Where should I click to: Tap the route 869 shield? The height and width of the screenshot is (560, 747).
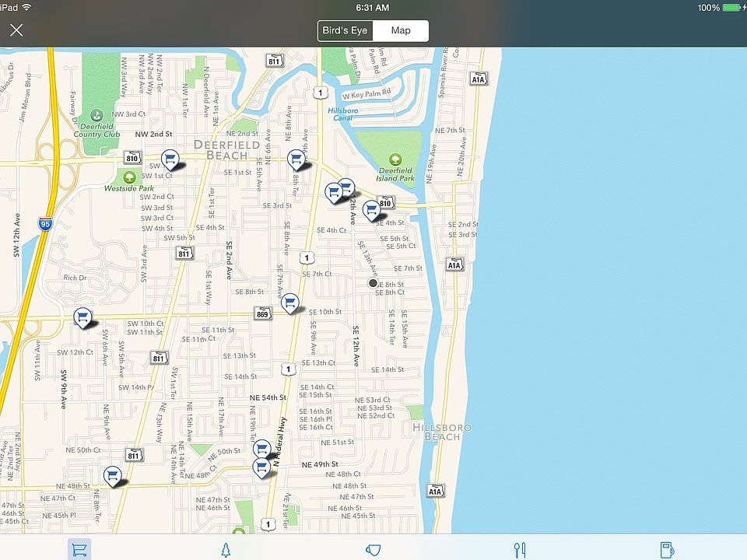tap(262, 313)
